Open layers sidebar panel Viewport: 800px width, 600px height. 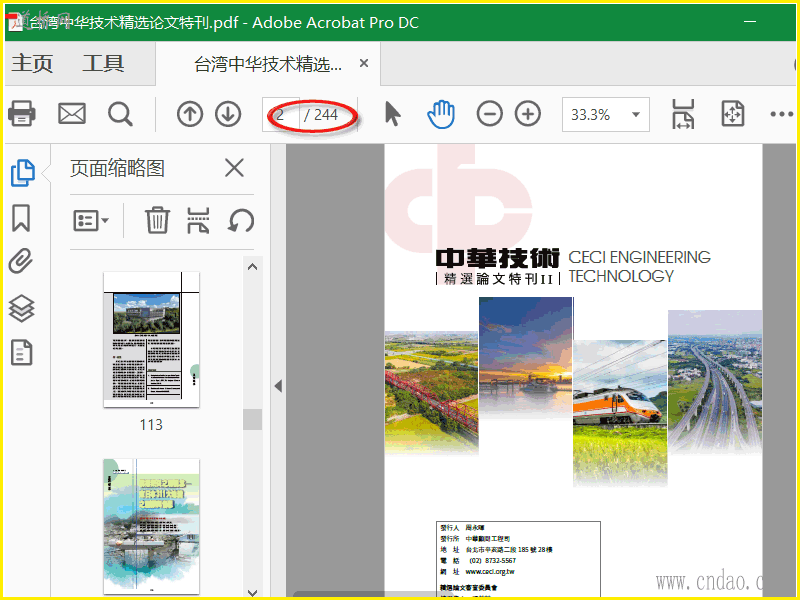click(21, 309)
